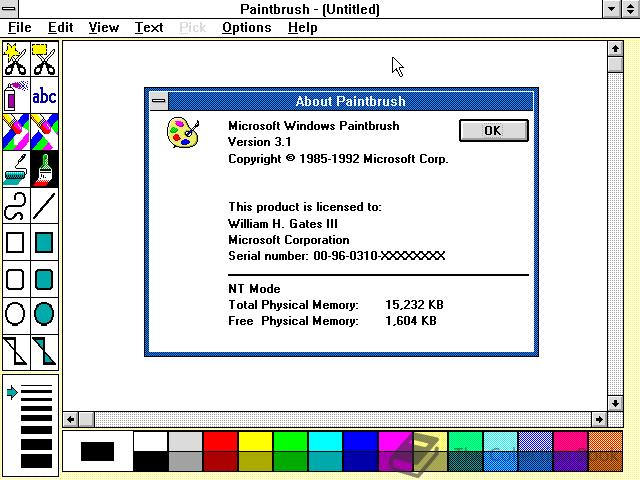Viewport: 640px width, 480px height.
Task: Select the Scissors free-form cutout tool
Action: (x=16, y=59)
